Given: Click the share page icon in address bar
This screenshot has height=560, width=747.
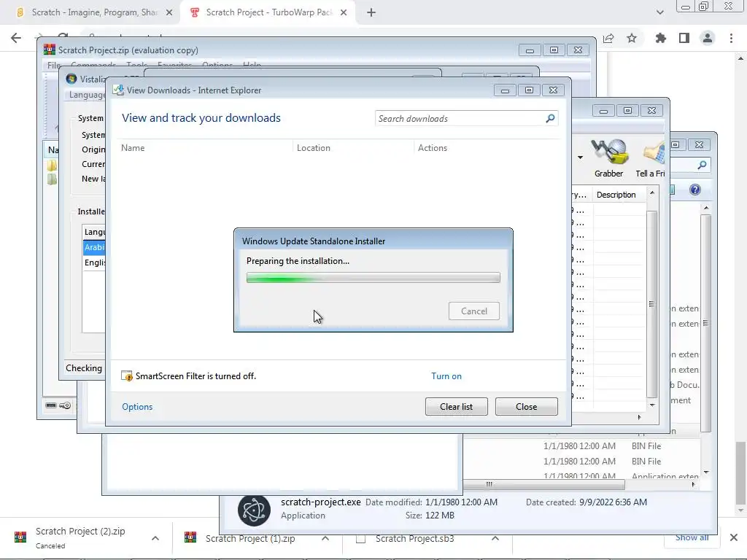Looking at the screenshot, I should click(608, 38).
